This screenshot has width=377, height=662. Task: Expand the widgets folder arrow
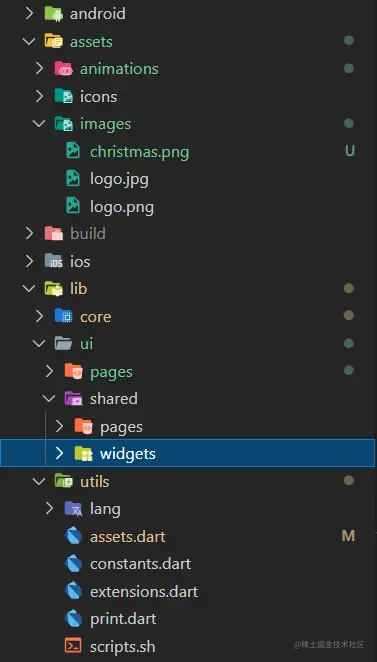59,453
